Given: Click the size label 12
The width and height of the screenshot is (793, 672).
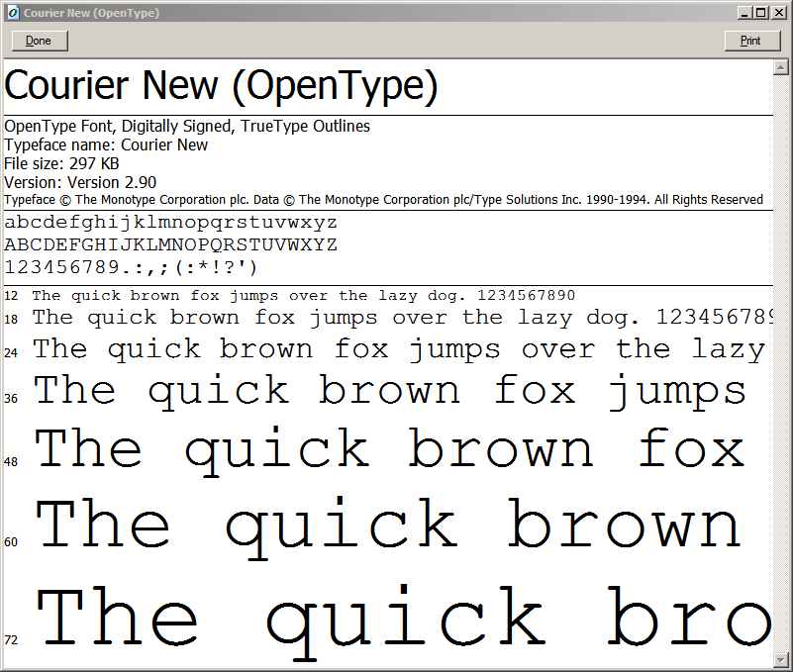Looking at the screenshot, I should point(11,296).
